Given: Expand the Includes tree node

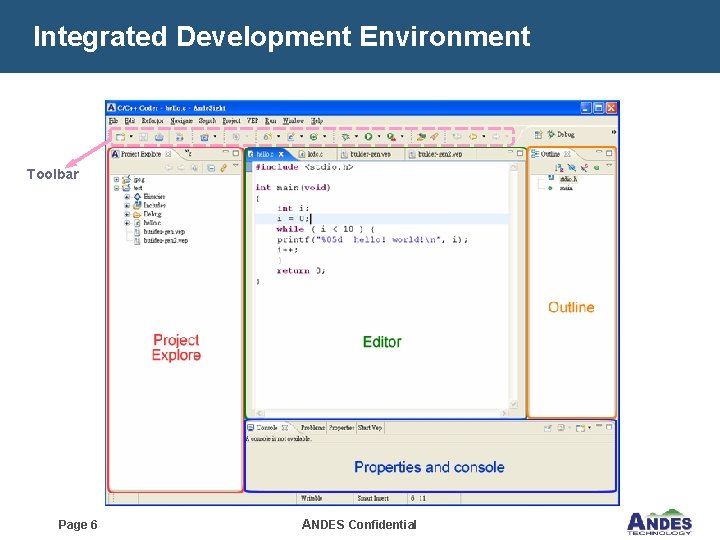Looking at the screenshot, I should (x=127, y=205).
